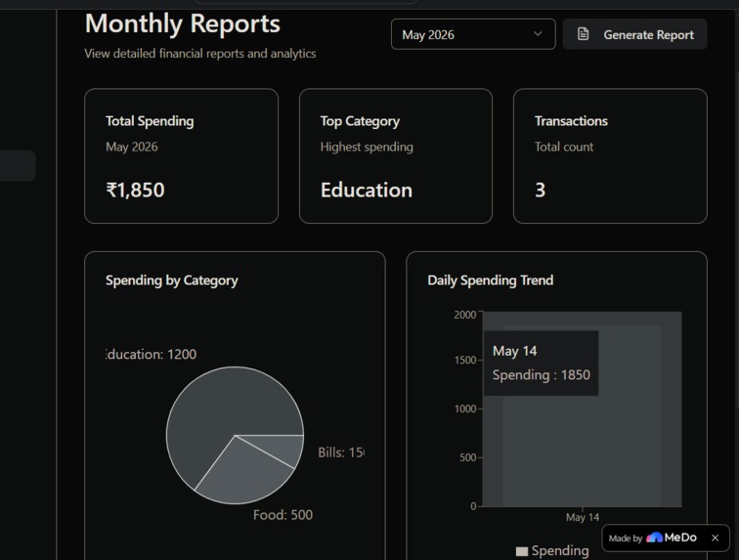Viewport: 739px width, 560px height.
Task: Click the Spending legend label
Action: tap(560, 550)
